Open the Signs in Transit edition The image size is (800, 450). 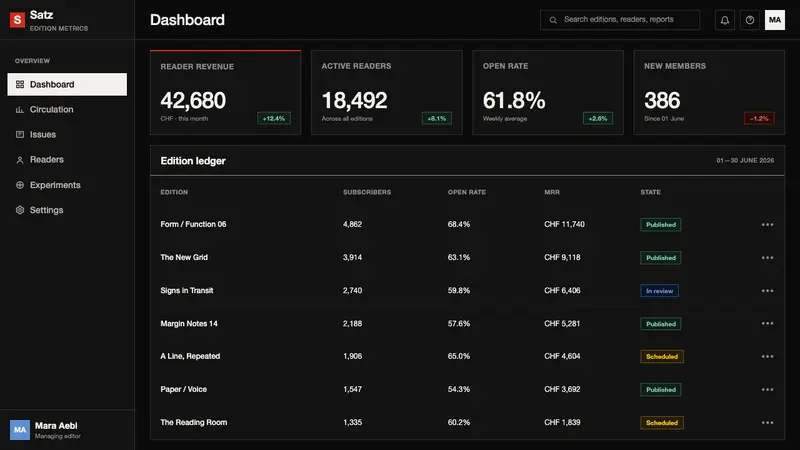coord(187,290)
